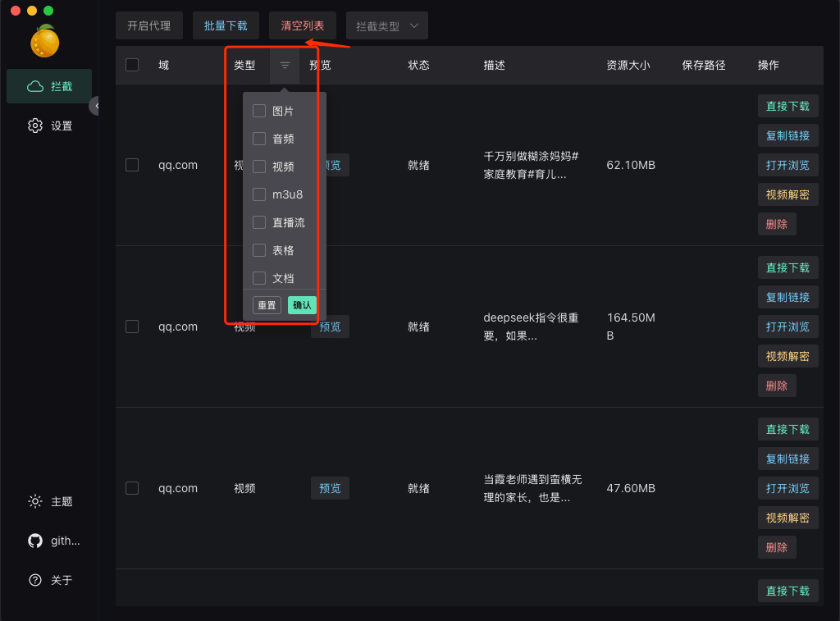The height and width of the screenshot is (621, 840).
Task: Click the question-mark icon for 关于
Action: click(35, 580)
